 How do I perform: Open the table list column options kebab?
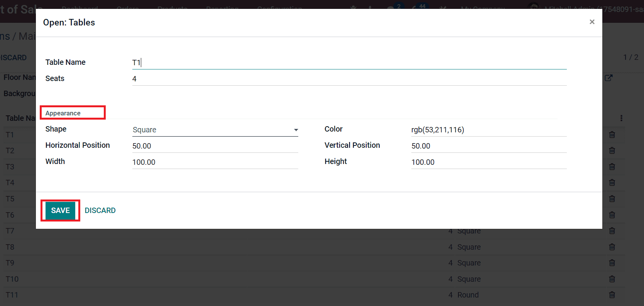click(621, 118)
